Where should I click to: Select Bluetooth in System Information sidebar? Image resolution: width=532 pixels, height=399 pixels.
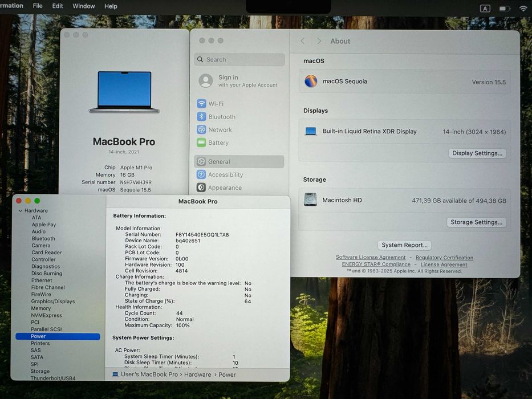tap(43, 238)
